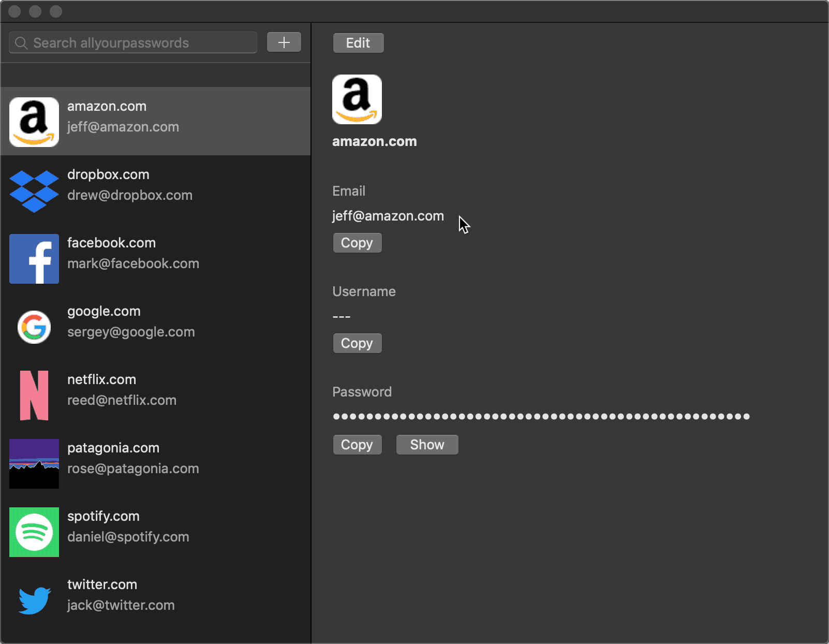This screenshot has width=829, height=644.
Task: Select the Twitter bird icon
Action: pyautogui.click(x=34, y=601)
